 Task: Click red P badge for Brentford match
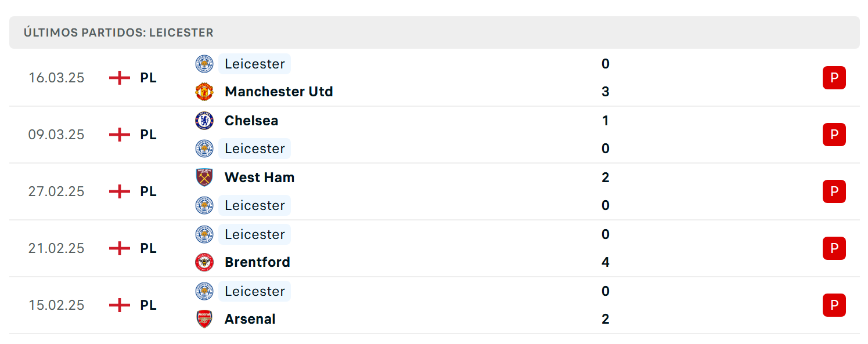834,248
